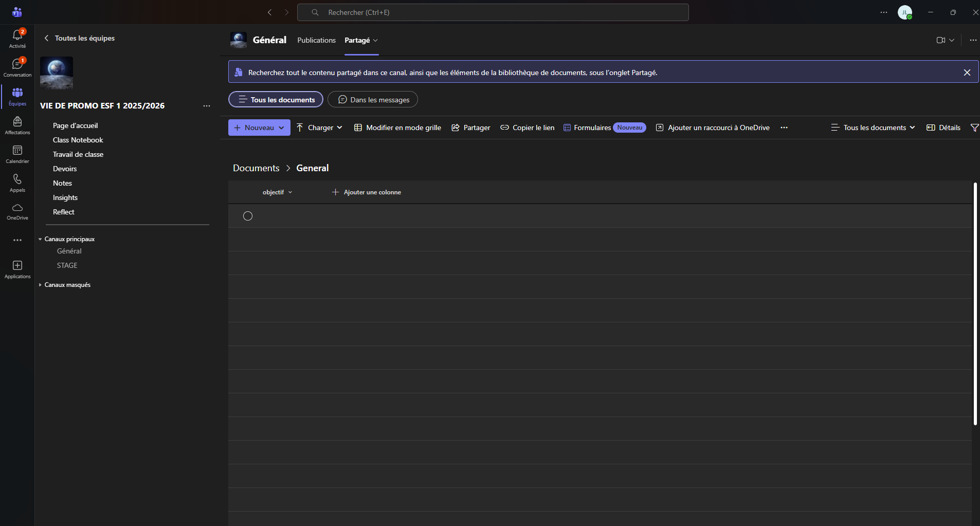
Task: Open the Activité notifications bell
Action: click(x=17, y=39)
